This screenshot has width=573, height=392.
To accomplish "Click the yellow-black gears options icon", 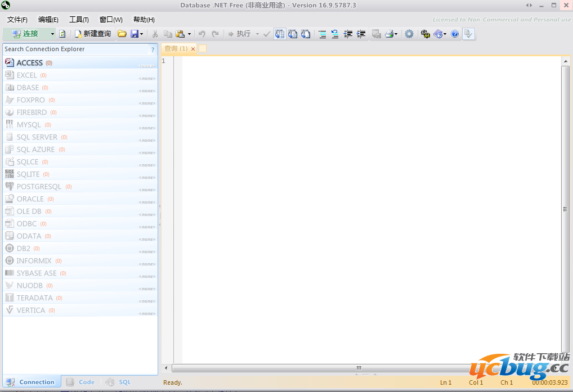I will (426, 34).
